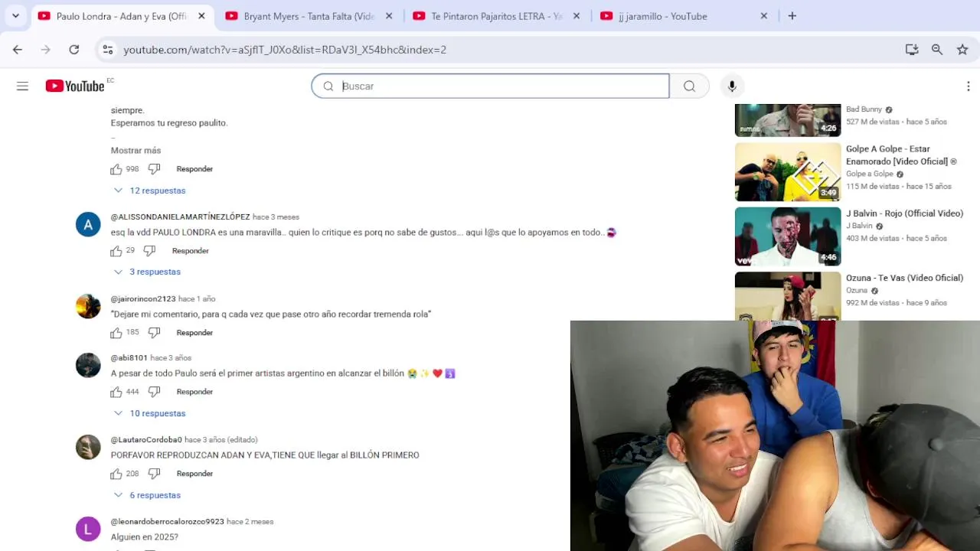Open J Balvin - Rojo video thumbnail

point(788,236)
